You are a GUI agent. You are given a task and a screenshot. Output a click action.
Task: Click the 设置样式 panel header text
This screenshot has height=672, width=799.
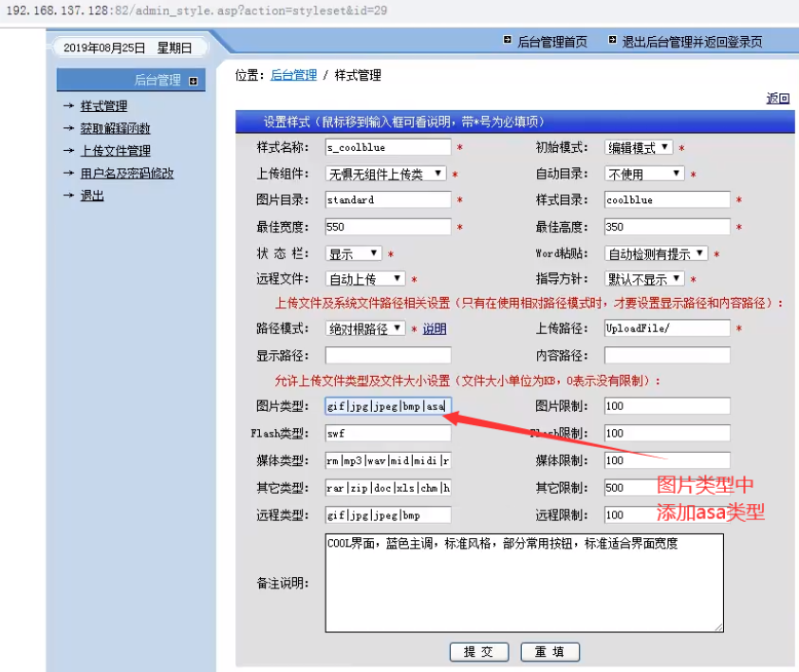[x=403, y=121]
